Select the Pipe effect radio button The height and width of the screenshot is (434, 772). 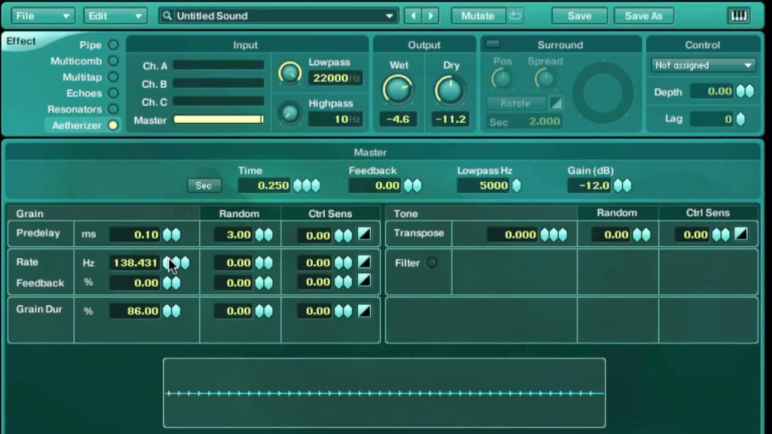point(113,45)
